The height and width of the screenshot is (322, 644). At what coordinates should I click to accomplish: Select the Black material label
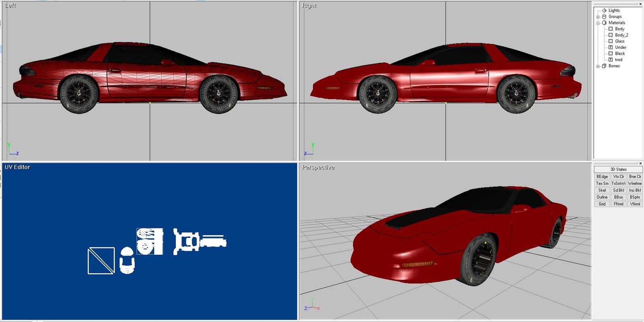[x=620, y=54]
